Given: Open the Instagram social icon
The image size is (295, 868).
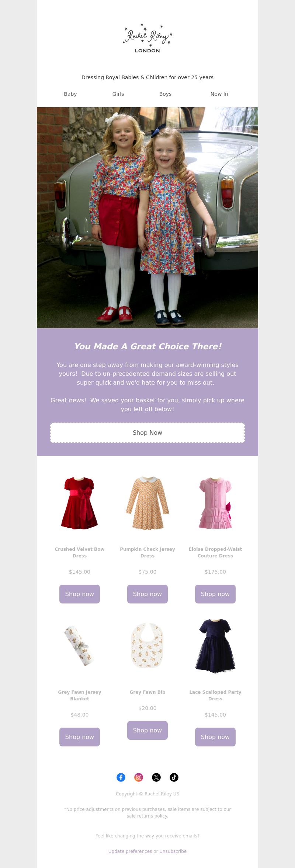Looking at the screenshot, I should (x=139, y=777).
